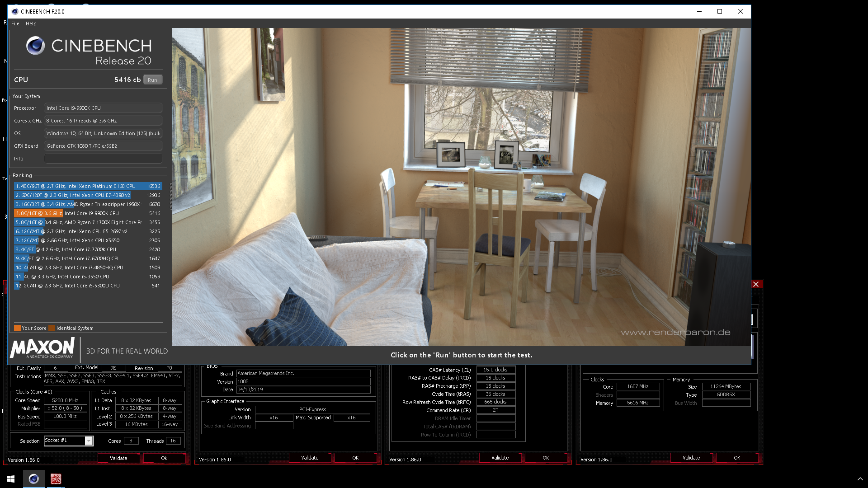Click the Threads count field showing 16
868x488 pixels.
[173, 441]
